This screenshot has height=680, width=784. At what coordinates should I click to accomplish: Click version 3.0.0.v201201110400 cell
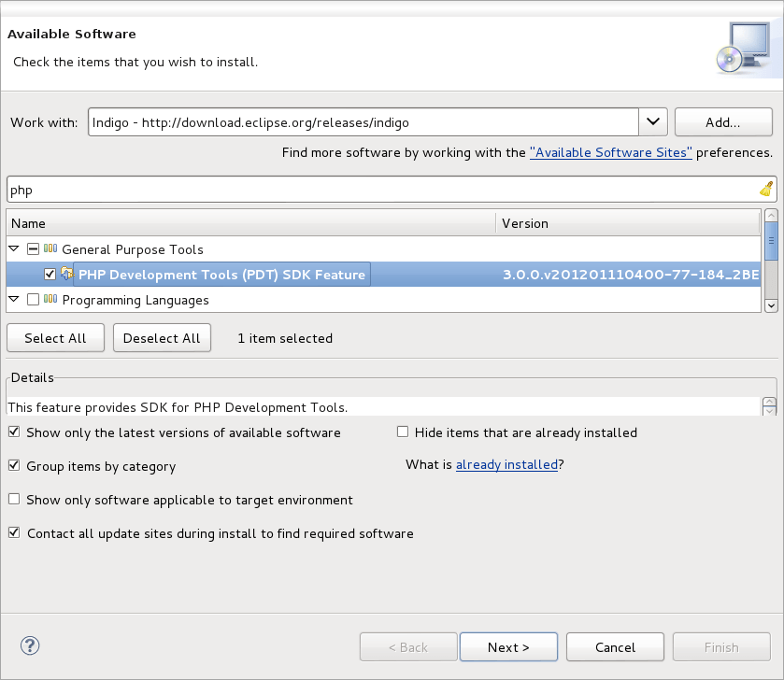631,275
